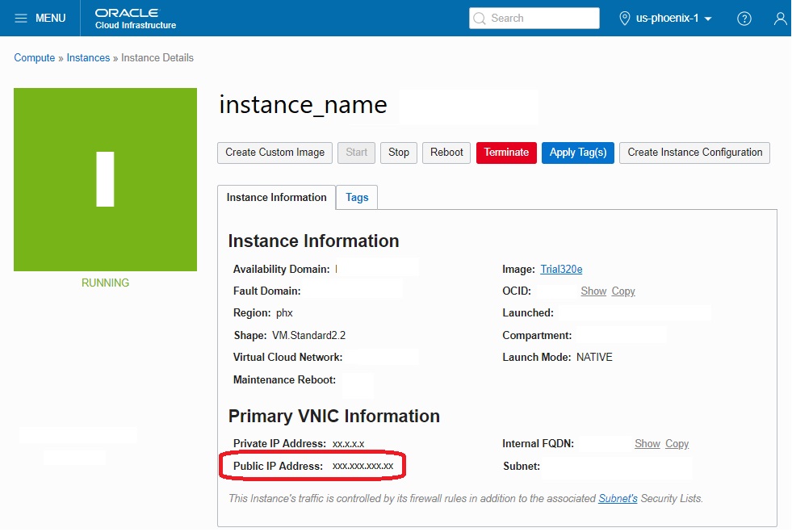792x532 pixels.
Task: Stop the instance
Action: point(398,153)
